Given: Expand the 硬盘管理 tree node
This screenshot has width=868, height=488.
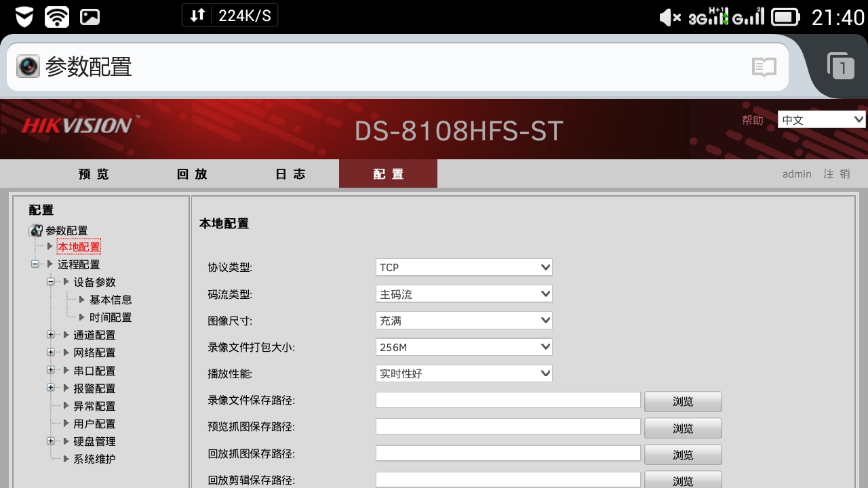Looking at the screenshot, I should coord(50,441).
